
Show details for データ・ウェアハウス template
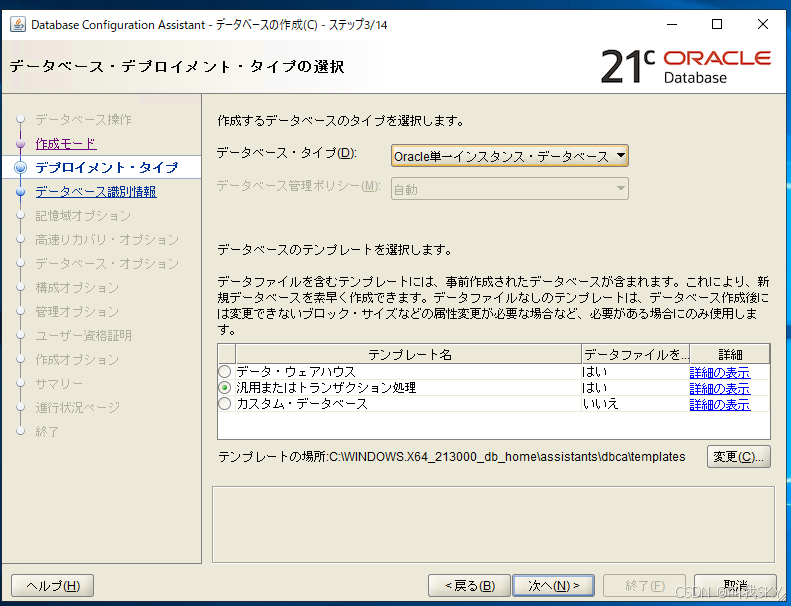[719, 372]
